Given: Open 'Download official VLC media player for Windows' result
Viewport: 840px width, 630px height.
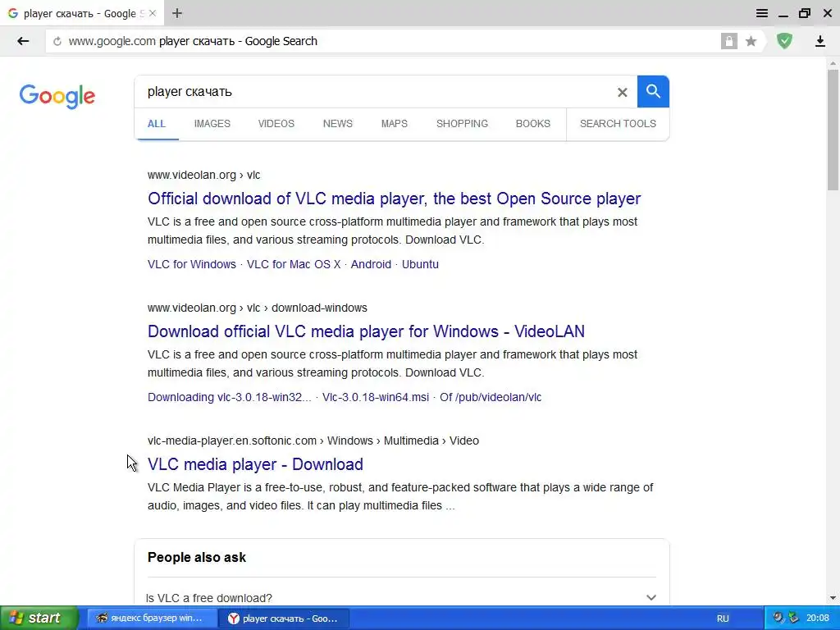Looking at the screenshot, I should (366, 331).
